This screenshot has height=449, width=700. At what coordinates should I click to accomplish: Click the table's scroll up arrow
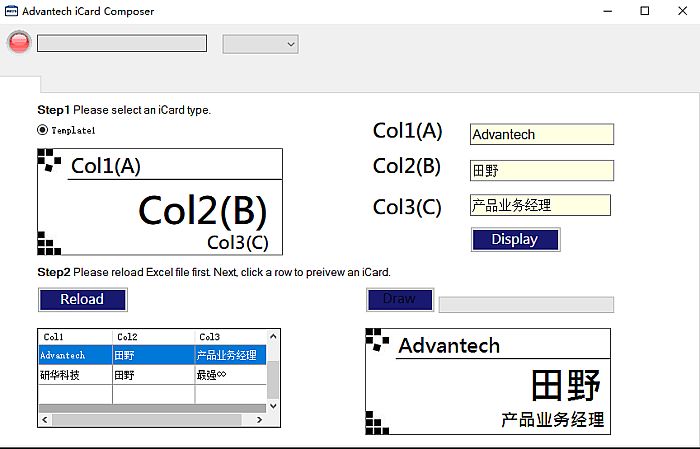coord(273,336)
